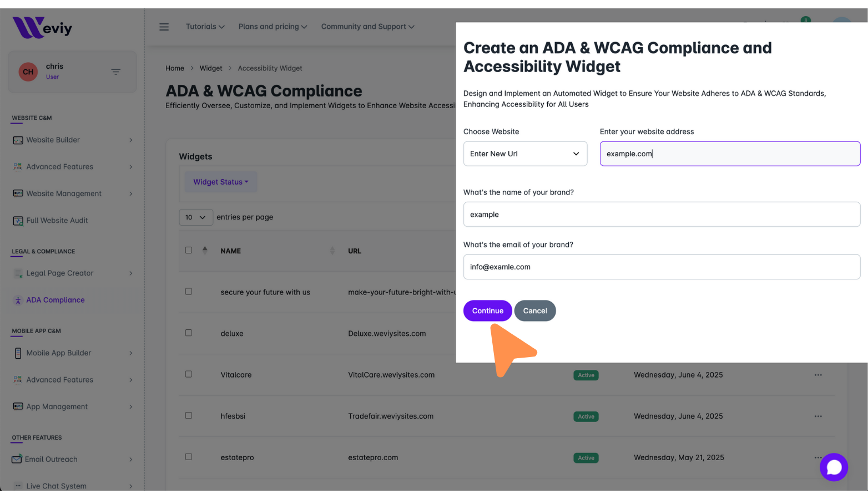This screenshot has width=868, height=499.
Task: Select the Mobile App Builder phone icon
Action: pos(18,353)
